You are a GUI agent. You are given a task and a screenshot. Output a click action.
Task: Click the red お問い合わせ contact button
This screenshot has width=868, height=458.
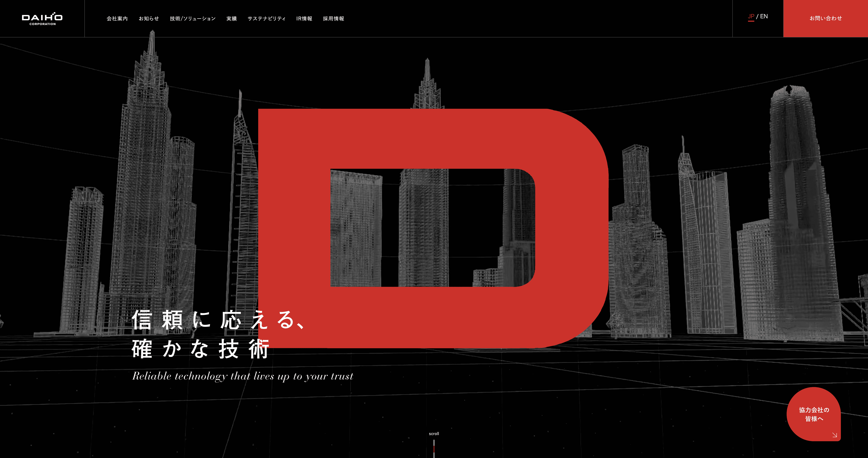825,18
